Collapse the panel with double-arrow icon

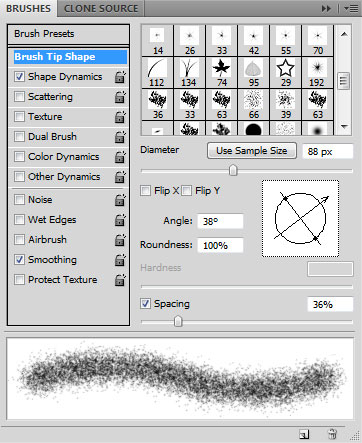pos(326,8)
